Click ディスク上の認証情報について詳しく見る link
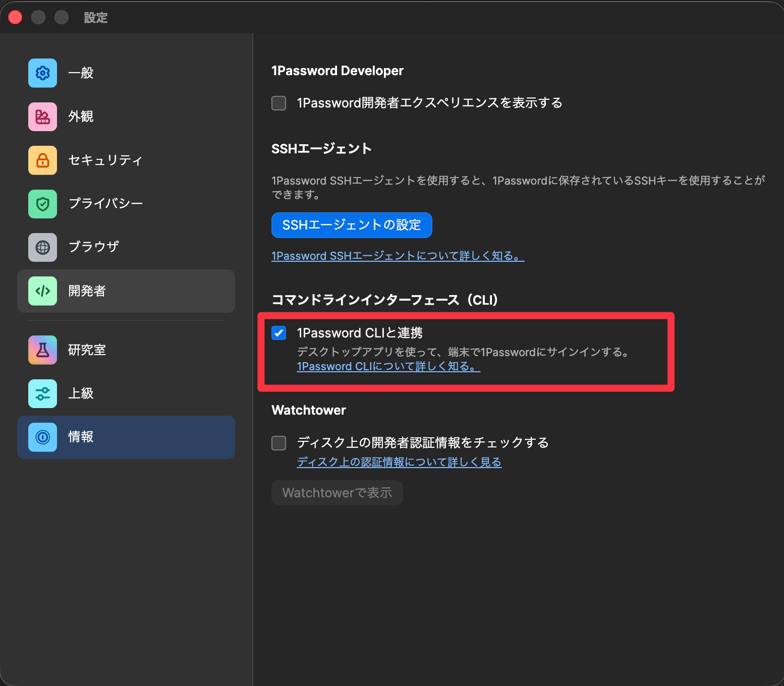Image resolution: width=784 pixels, height=686 pixels. pyautogui.click(x=399, y=462)
